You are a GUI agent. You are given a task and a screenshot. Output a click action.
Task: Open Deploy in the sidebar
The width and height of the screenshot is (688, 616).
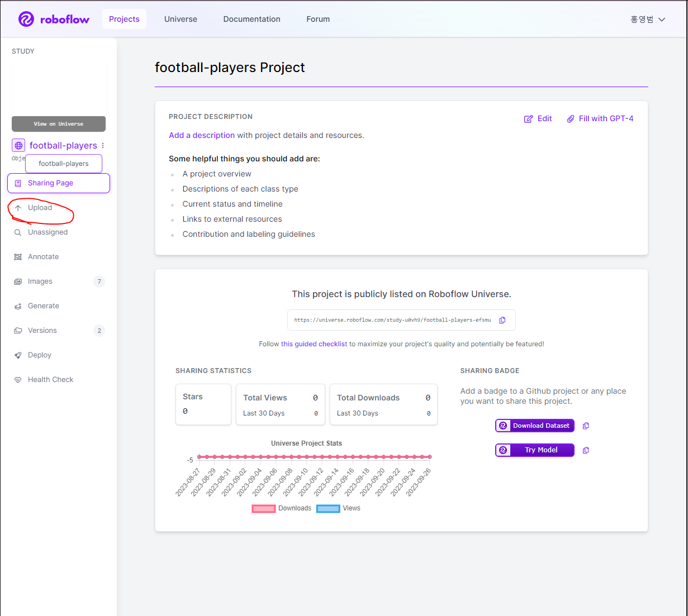[x=39, y=355]
